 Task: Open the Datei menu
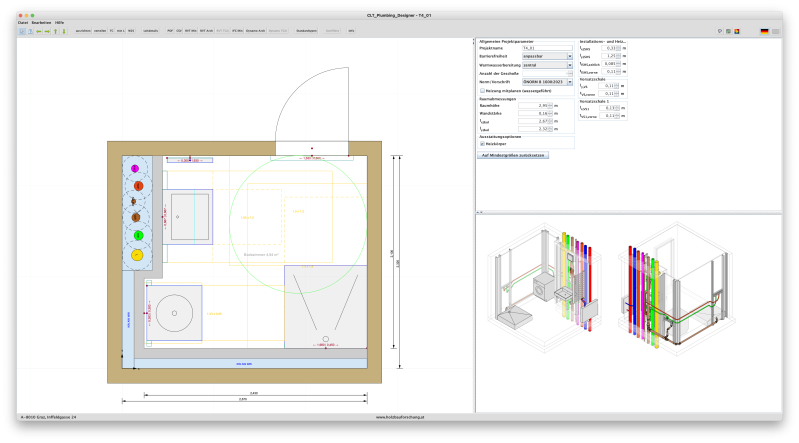22,21
